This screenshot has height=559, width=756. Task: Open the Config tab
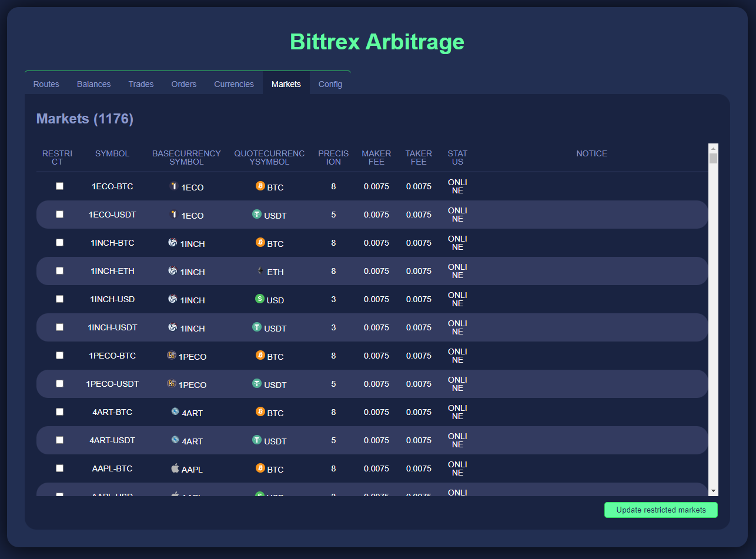pyautogui.click(x=330, y=84)
